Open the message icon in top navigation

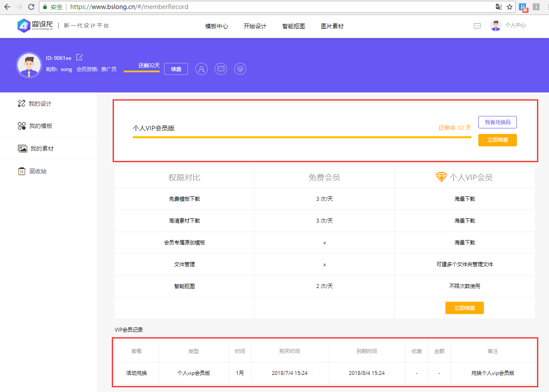coord(477,26)
